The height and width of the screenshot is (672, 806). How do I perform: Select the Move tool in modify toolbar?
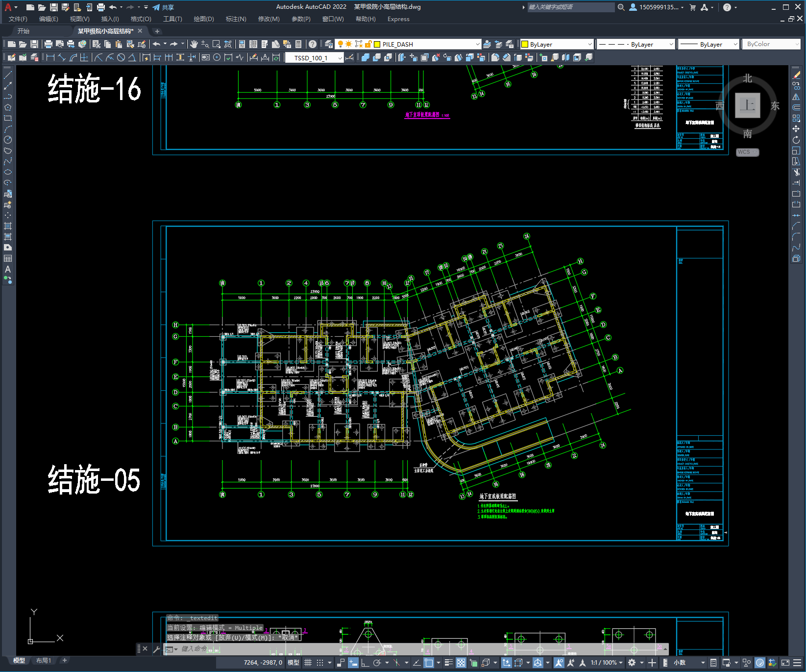(x=796, y=129)
